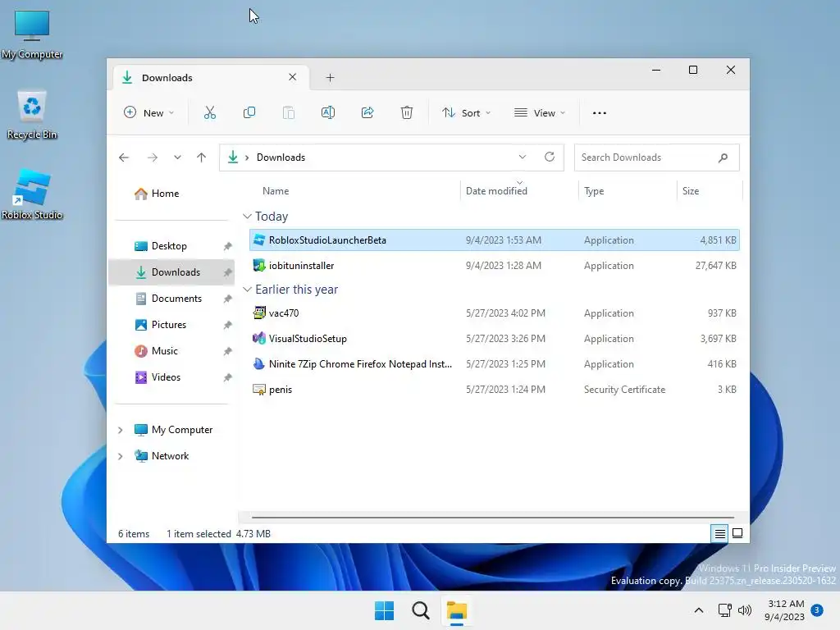Open My Computer desktop icon
The width and height of the screenshot is (840, 630).
coord(32,34)
